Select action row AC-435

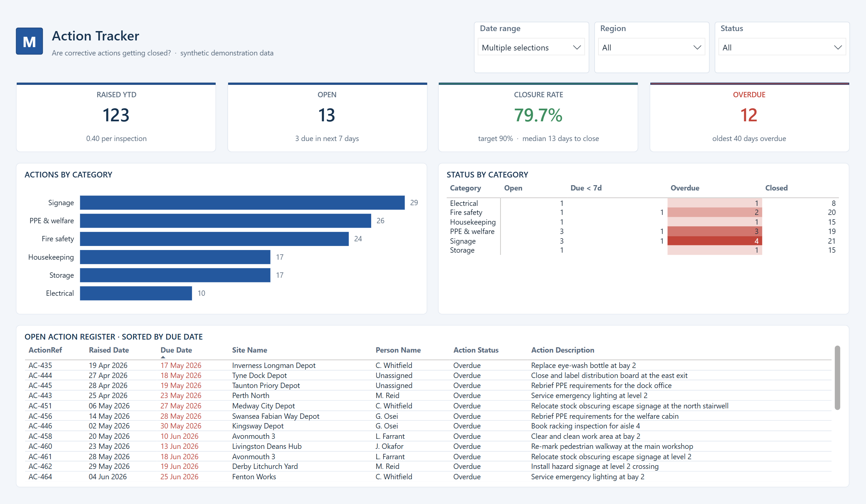pos(428,365)
